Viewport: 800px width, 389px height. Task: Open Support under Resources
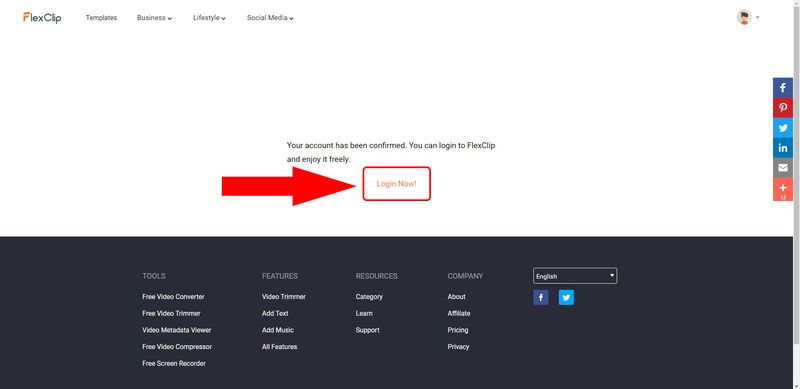tap(367, 330)
